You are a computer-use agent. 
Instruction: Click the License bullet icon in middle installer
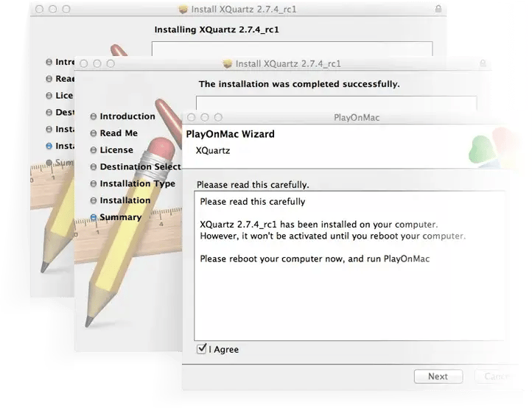point(94,150)
